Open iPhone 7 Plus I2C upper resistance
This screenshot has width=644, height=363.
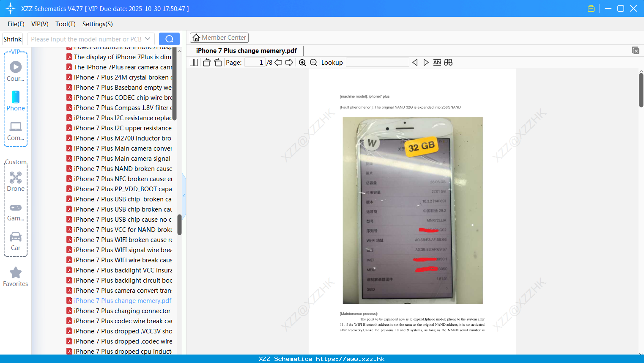click(x=119, y=128)
